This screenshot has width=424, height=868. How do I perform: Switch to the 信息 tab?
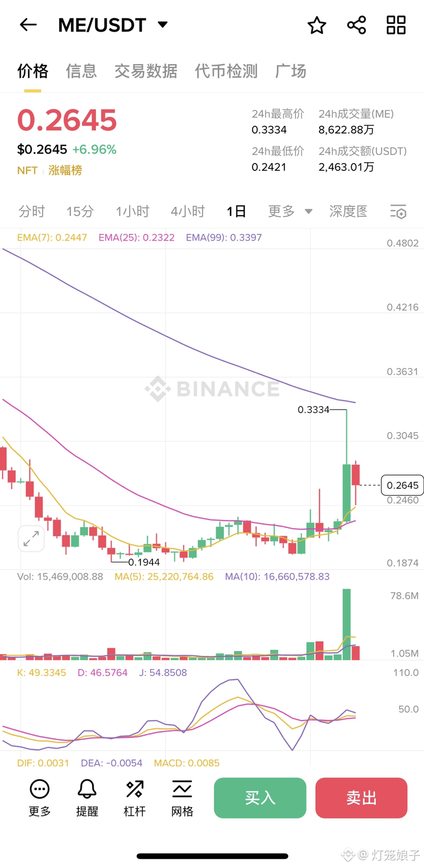pos(81,71)
